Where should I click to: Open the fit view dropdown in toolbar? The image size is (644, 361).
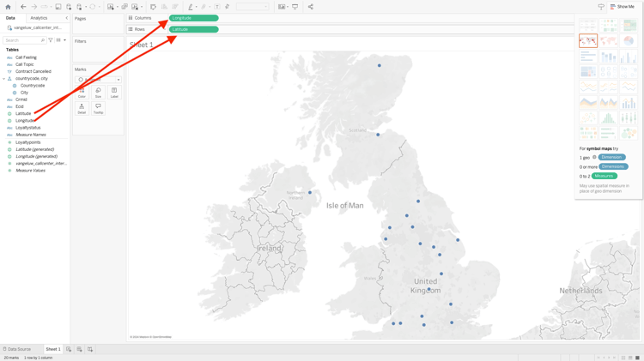(x=252, y=7)
